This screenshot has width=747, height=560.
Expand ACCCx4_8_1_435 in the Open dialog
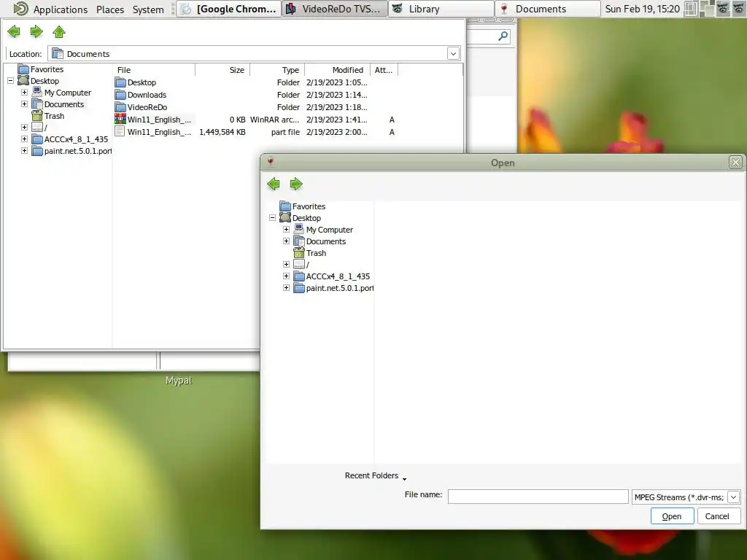286,276
